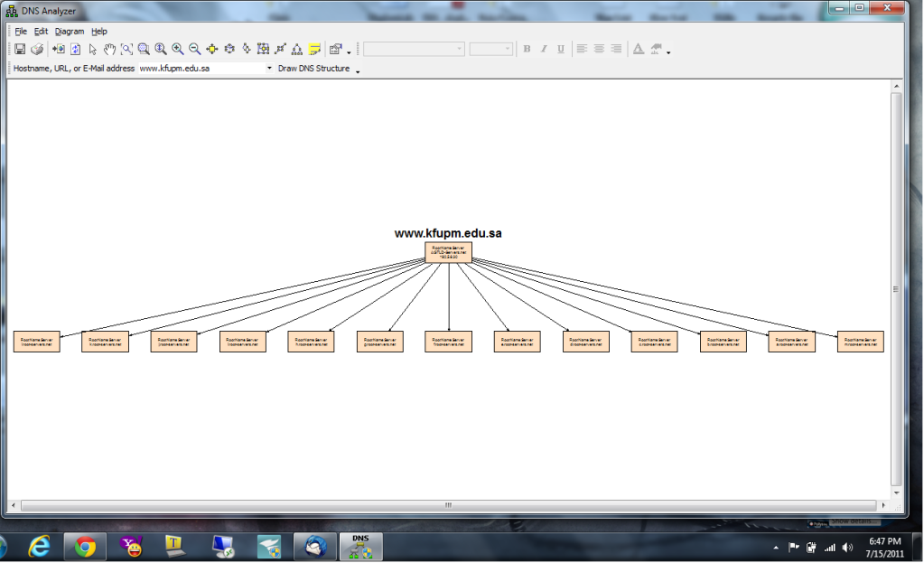
Task: Click the hostname field showing www.kfupm.edu.sa
Action: click(201, 69)
